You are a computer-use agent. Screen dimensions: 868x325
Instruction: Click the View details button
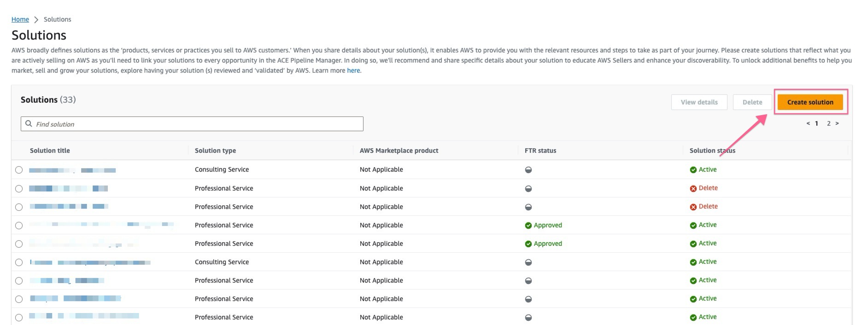click(x=699, y=102)
